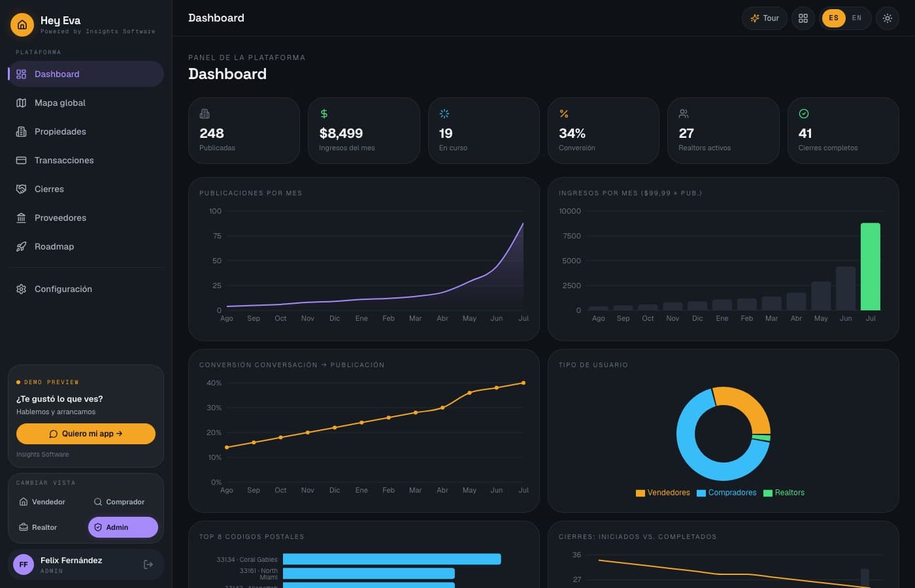Click the 33134 Coral Gables bar
The image size is (915, 588).
click(x=391, y=559)
